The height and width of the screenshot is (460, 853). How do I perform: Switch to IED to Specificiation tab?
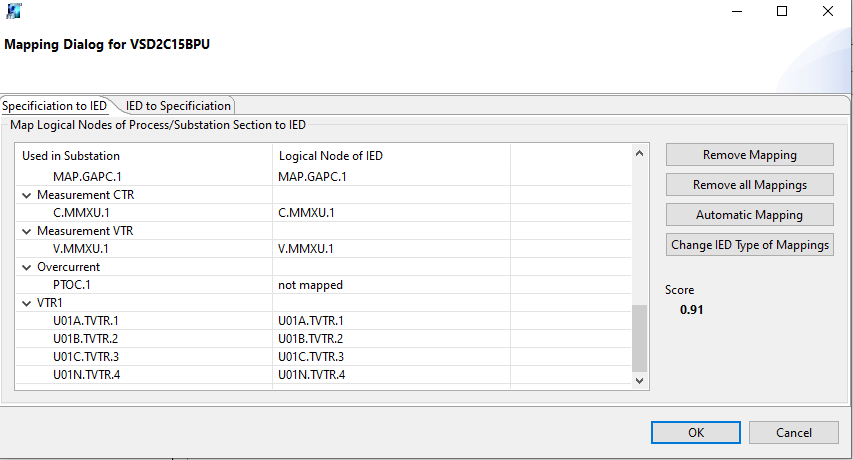(178, 105)
